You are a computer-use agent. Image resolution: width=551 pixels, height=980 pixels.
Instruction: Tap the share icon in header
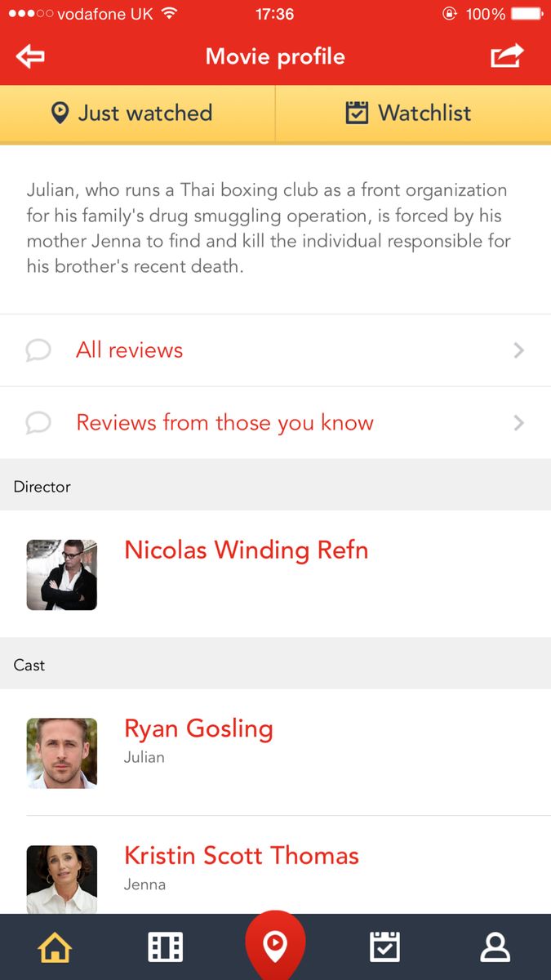(x=506, y=56)
